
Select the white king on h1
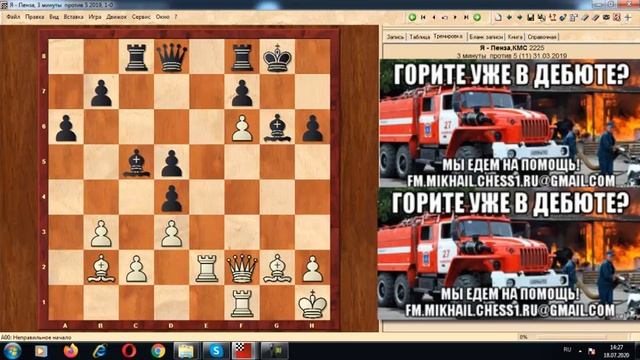[x=313, y=303]
